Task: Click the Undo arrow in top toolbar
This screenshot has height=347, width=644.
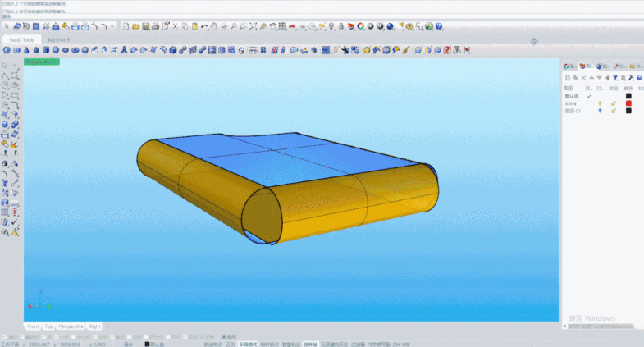Action: pyautogui.click(x=203, y=26)
